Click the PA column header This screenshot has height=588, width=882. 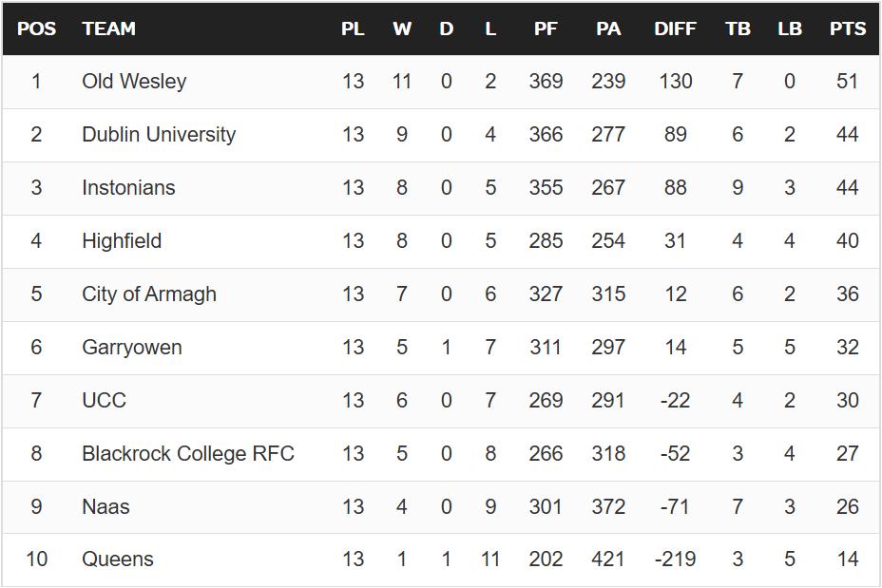(x=608, y=28)
